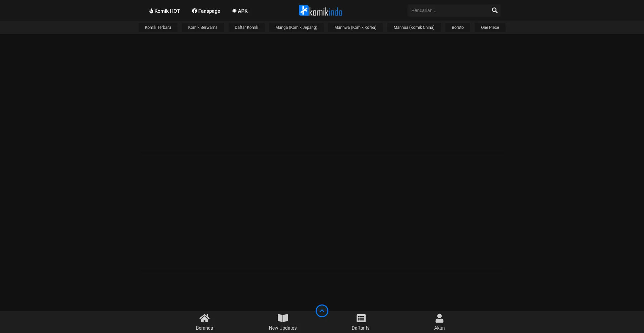Open the Android APK download link
This screenshot has height=333, width=644.
click(240, 11)
